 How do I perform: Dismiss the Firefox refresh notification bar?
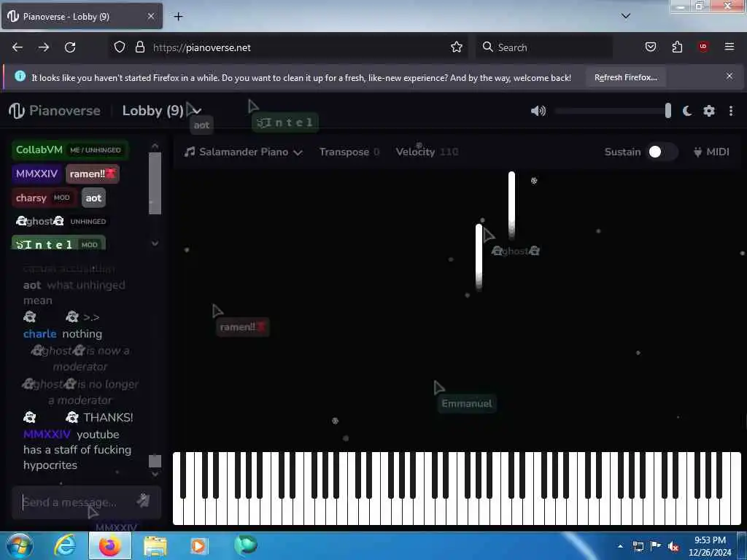point(729,76)
